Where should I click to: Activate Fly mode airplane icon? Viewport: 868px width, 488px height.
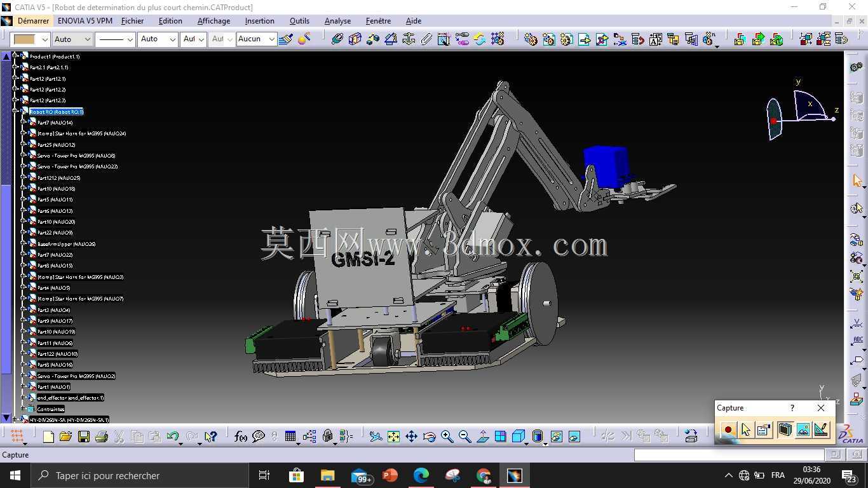coord(376,437)
